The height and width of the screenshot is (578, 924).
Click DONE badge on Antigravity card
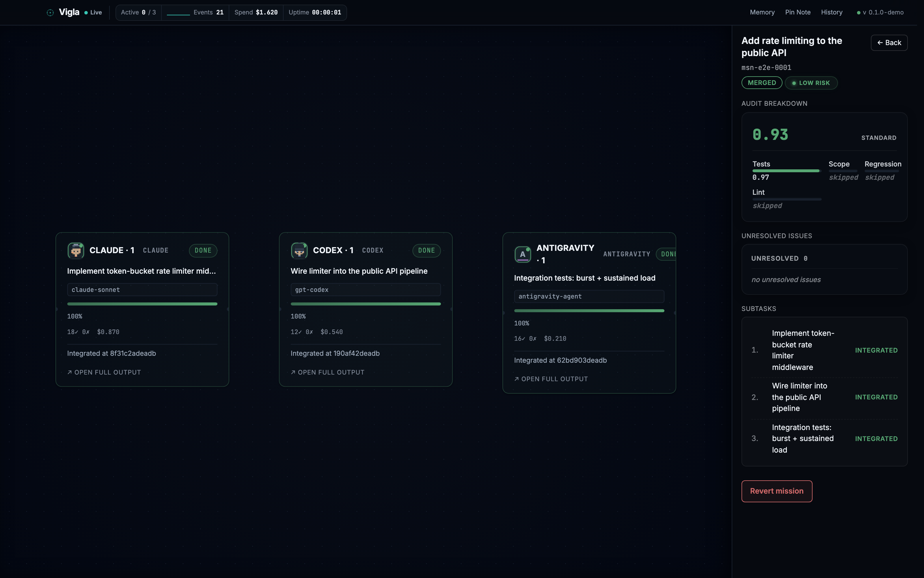[666, 254]
